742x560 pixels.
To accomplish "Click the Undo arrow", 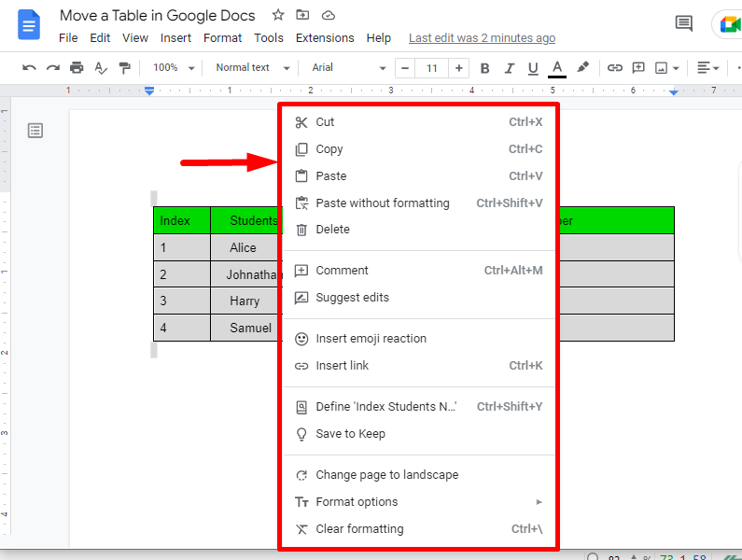I will (29, 68).
